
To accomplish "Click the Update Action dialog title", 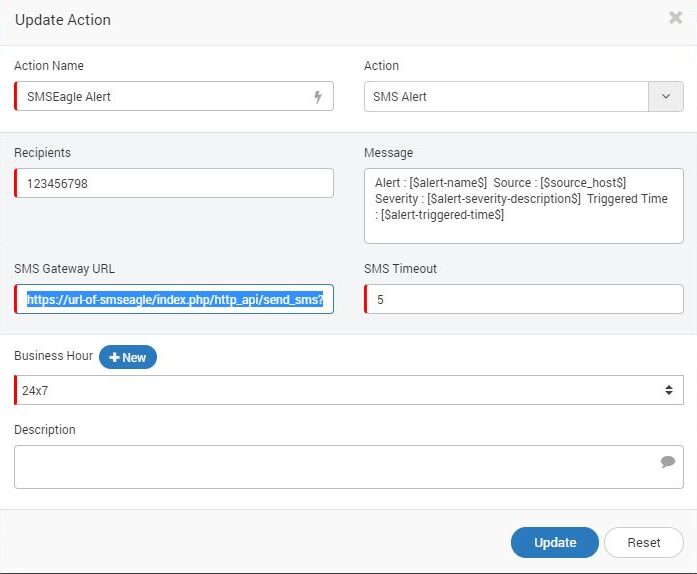I will [63, 20].
